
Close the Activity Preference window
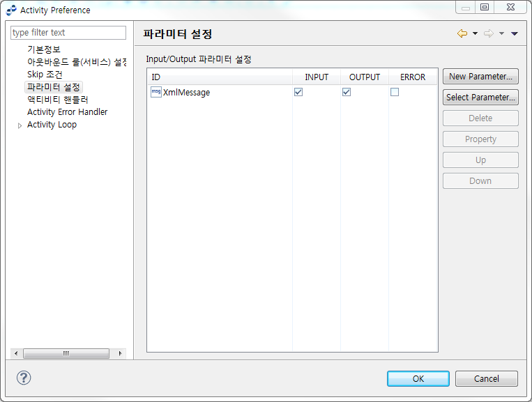tap(510, 7)
